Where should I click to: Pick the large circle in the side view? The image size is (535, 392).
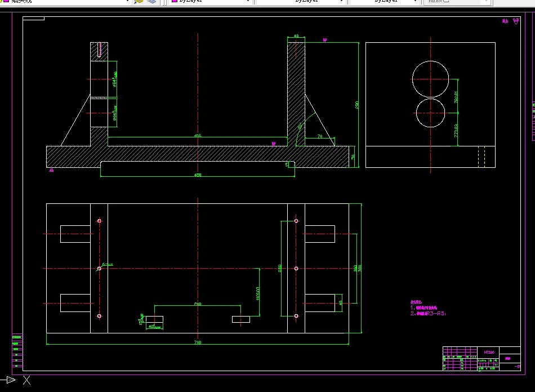coord(430,79)
